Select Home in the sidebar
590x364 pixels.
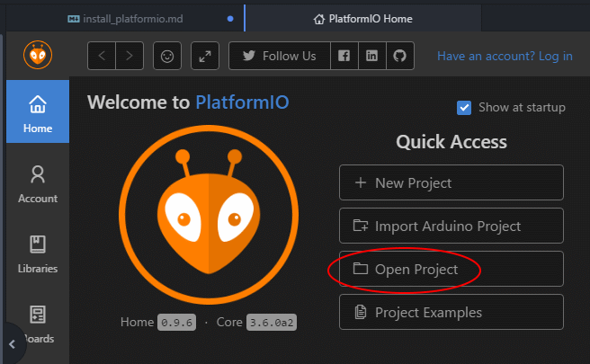(38, 111)
